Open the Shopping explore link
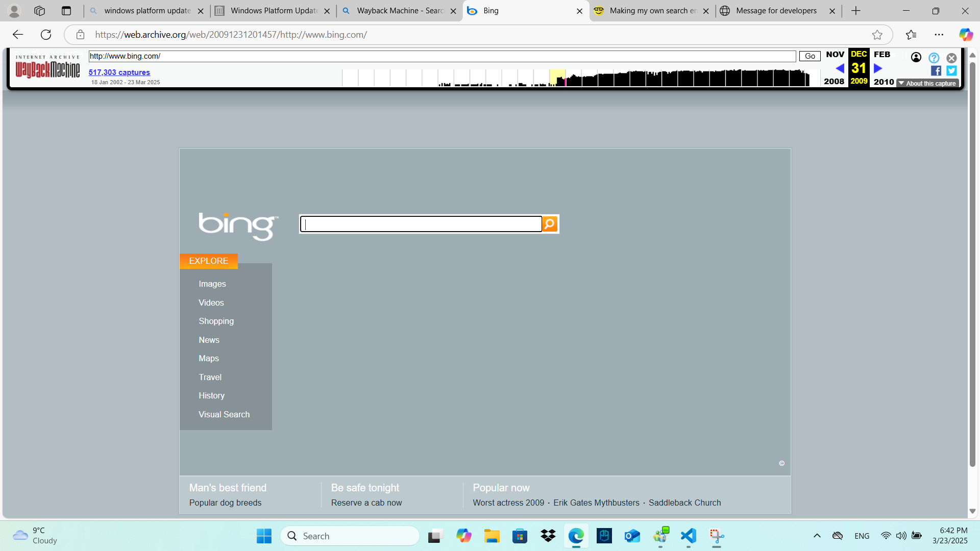This screenshot has width=980, height=551. click(x=216, y=321)
